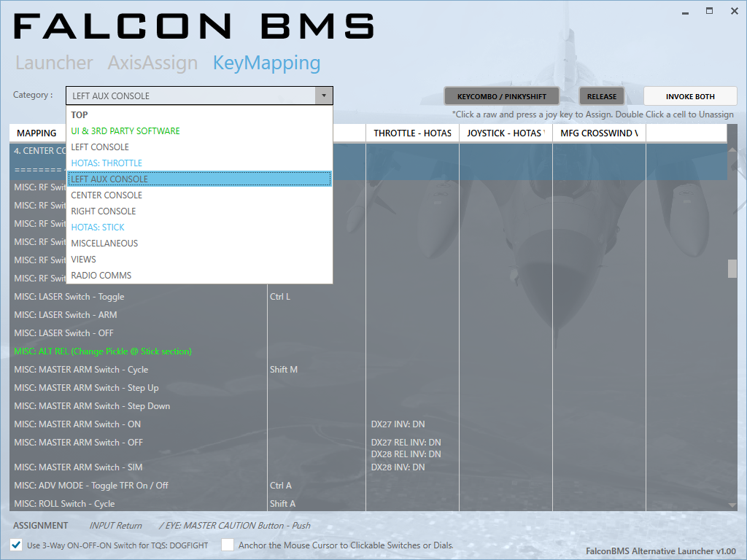Choose VIEWS category option
747x560 pixels.
(199, 260)
